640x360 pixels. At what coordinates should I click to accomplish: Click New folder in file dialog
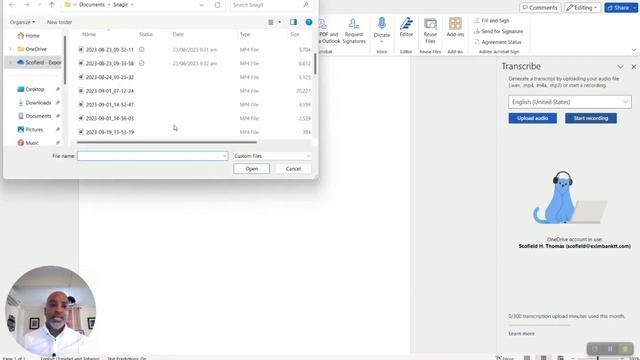(59, 22)
